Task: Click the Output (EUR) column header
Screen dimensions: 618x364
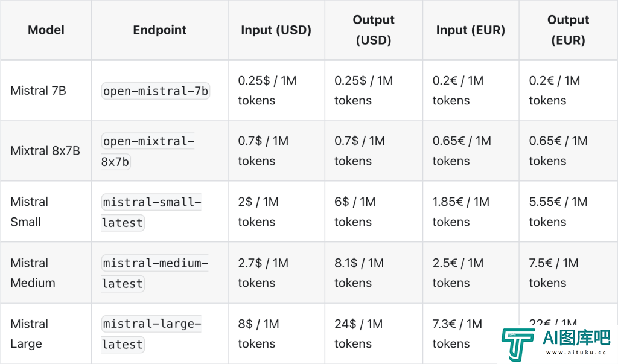Action: click(x=569, y=30)
